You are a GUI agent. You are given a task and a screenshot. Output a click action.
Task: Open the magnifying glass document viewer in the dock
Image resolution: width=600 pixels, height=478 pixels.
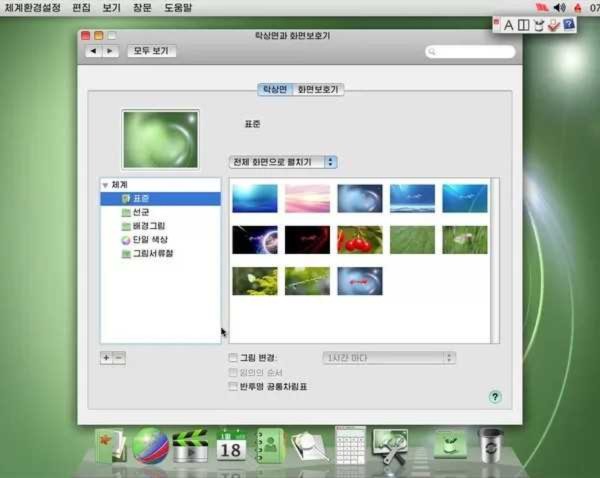click(x=309, y=446)
